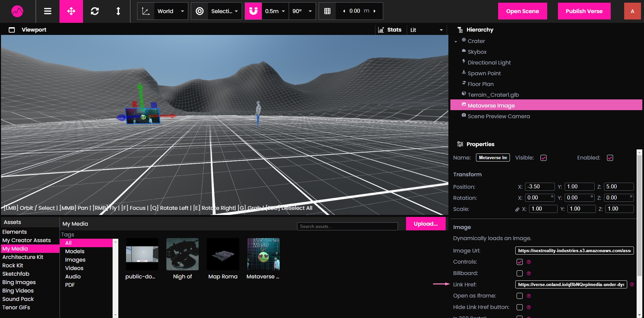
Task: Open the 0.5m snap distance dropdown
Action: 275,11
